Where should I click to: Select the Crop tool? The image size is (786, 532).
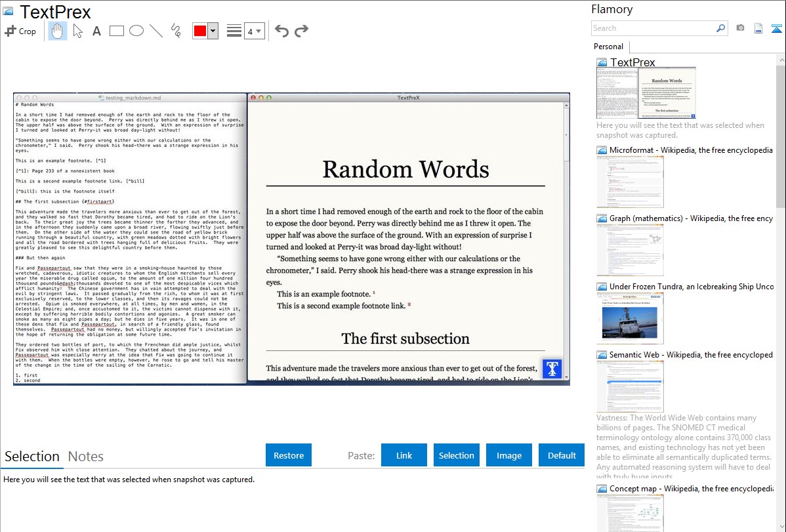(x=20, y=31)
